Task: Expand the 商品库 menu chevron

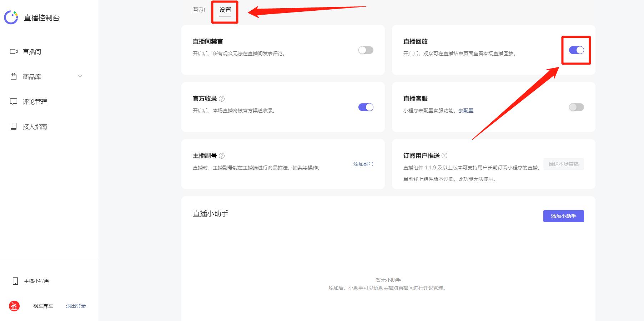Action: pyautogui.click(x=80, y=76)
